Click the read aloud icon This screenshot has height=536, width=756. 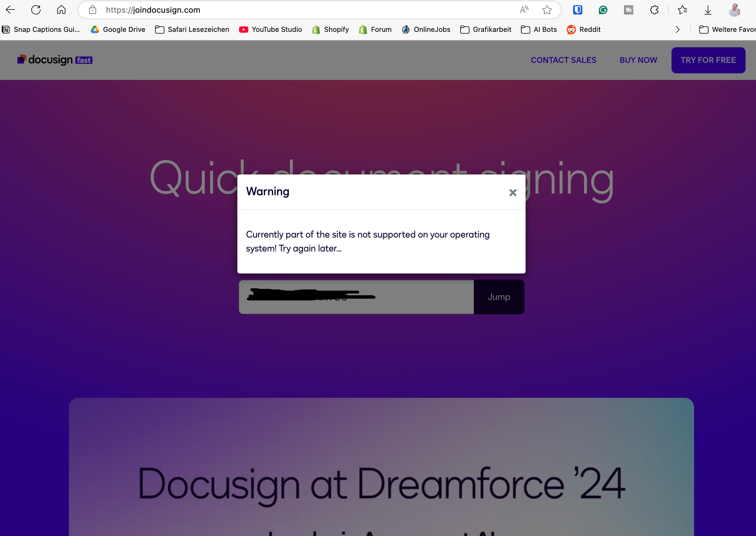tap(524, 10)
